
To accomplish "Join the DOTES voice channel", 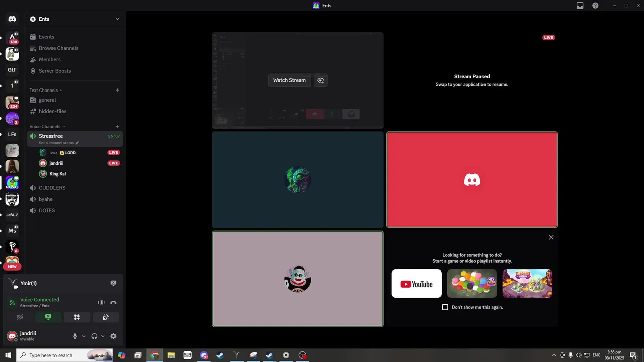I will 74,211.
